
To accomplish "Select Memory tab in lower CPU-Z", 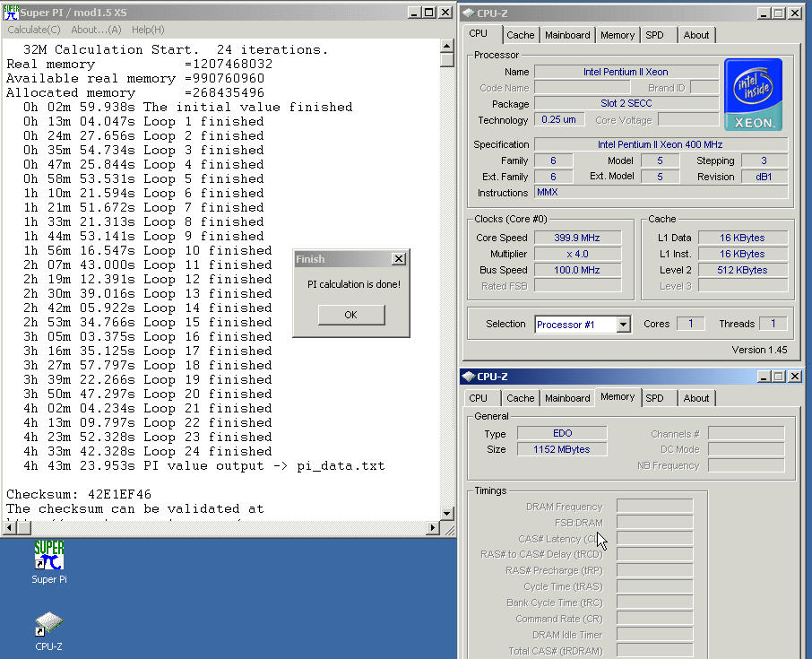I will [x=618, y=397].
